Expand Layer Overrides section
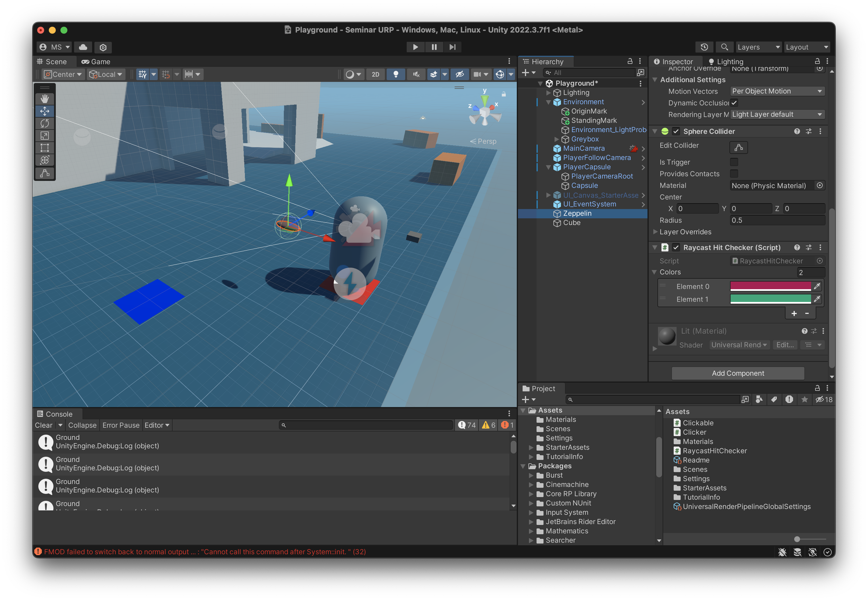The height and width of the screenshot is (601, 868). point(655,232)
